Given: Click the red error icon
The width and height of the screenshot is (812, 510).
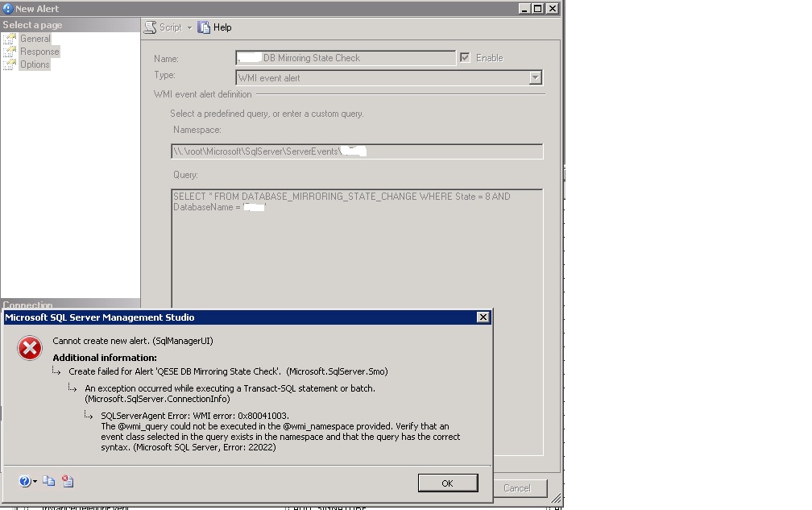Looking at the screenshot, I should pos(30,348).
